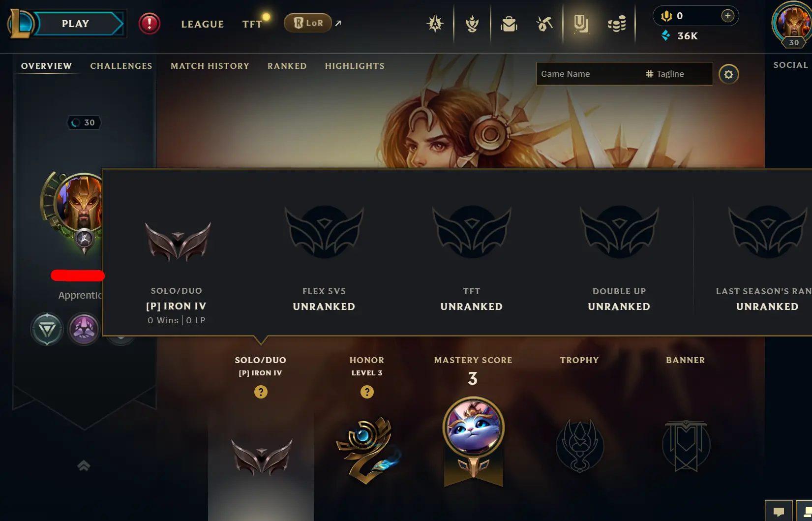This screenshot has height=521, width=812.
Task: Open the Store coins icon
Action: coord(617,24)
